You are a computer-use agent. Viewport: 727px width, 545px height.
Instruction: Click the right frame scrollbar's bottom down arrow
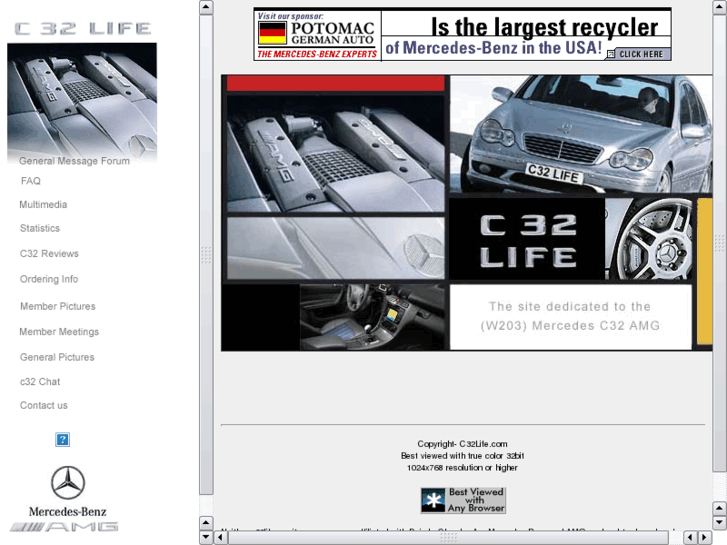click(720, 523)
